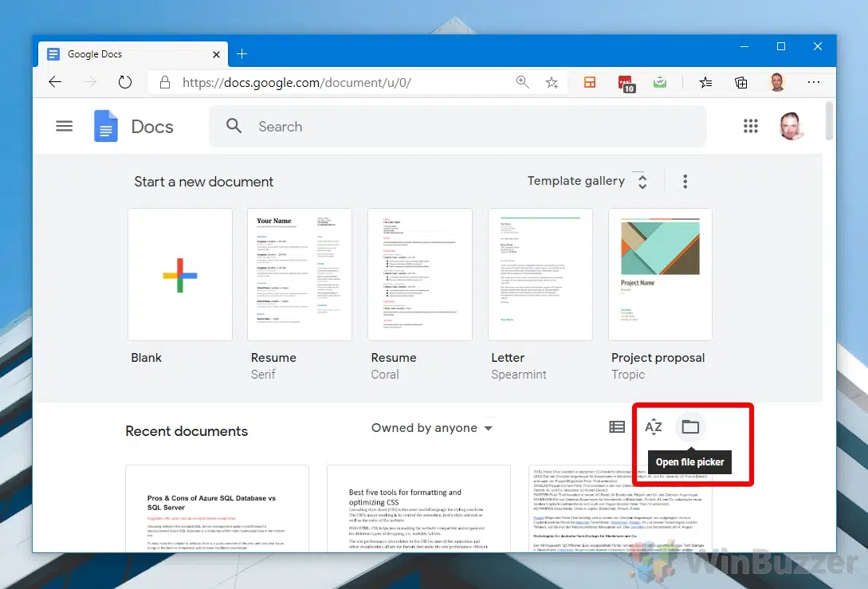868x589 pixels.
Task: Click the zoom magnifier in the address bar
Action: pos(522,82)
